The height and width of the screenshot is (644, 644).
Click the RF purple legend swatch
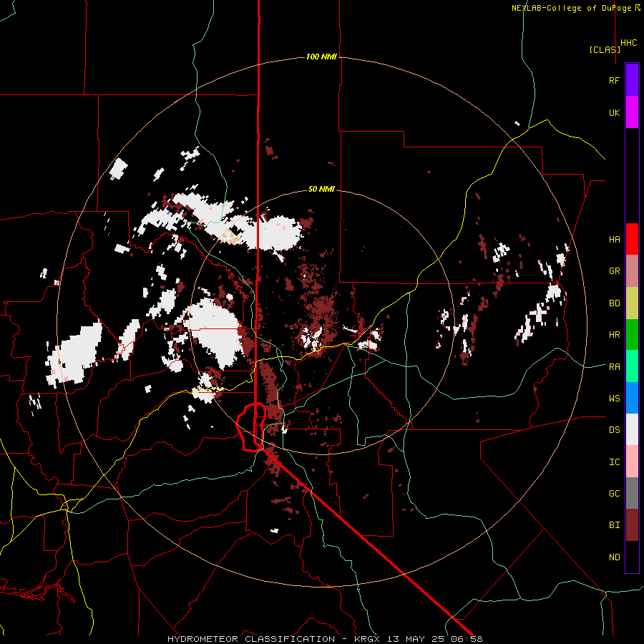(632, 80)
